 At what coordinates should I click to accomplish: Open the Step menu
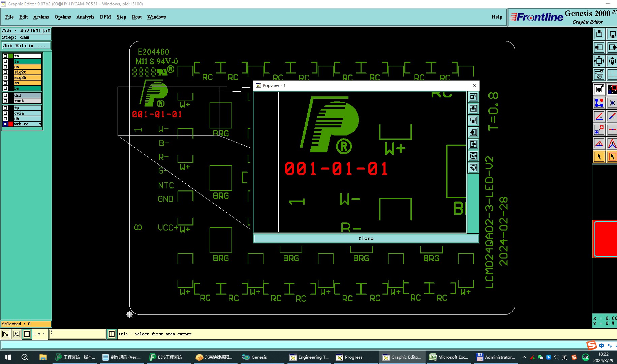click(x=121, y=17)
